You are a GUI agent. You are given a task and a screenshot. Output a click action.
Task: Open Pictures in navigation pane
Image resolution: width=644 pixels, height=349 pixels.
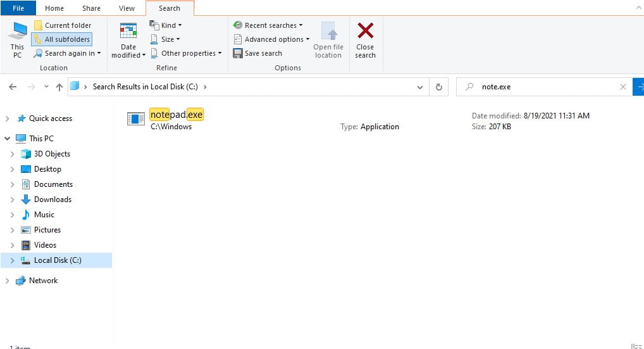point(47,230)
